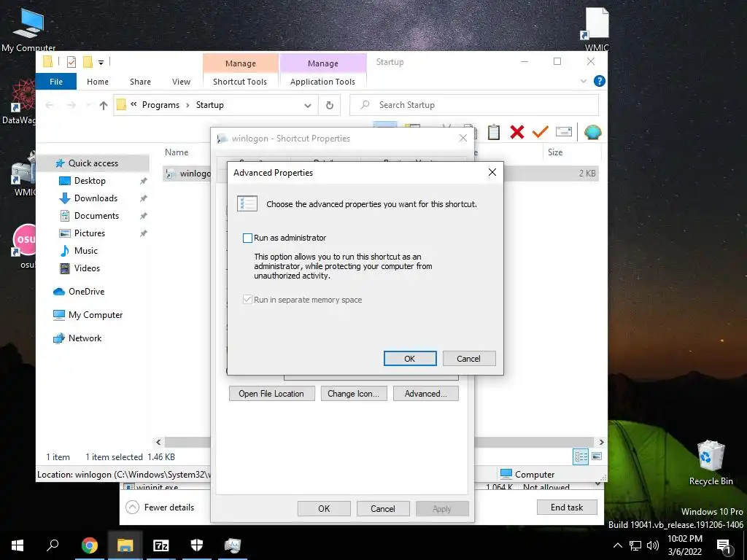Image resolution: width=747 pixels, height=560 pixels.
Task: Select Network in navigation pane
Action: (85, 338)
